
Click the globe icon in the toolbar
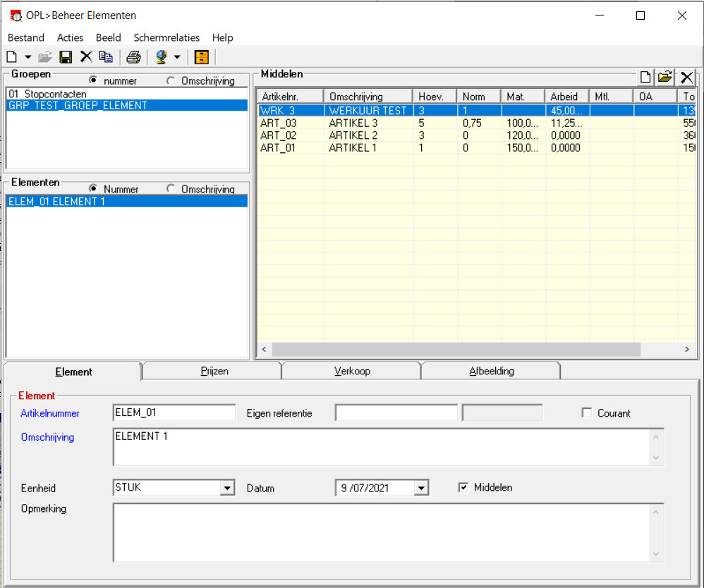[x=161, y=57]
